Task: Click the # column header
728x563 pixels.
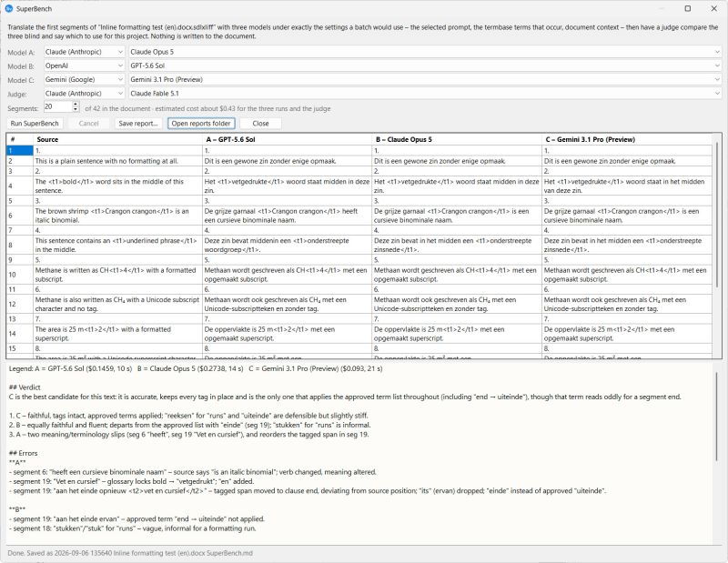Action: click(x=20, y=139)
